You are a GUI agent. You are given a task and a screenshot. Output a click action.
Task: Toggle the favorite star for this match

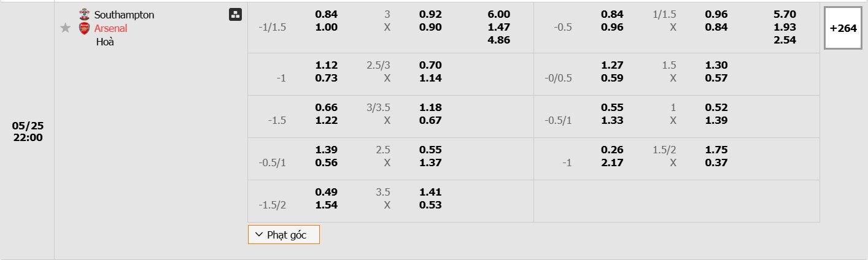coord(66,28)
